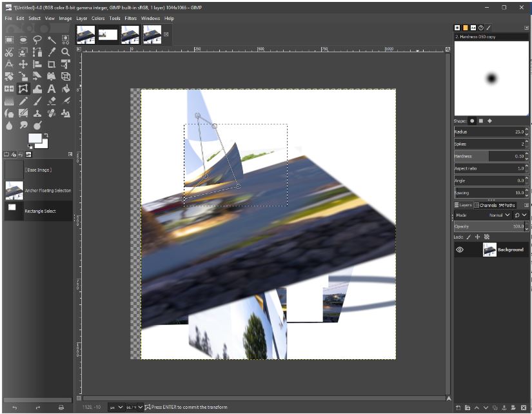Open the Windows menu
Screen dimensions: 532x414
(150, 18)
